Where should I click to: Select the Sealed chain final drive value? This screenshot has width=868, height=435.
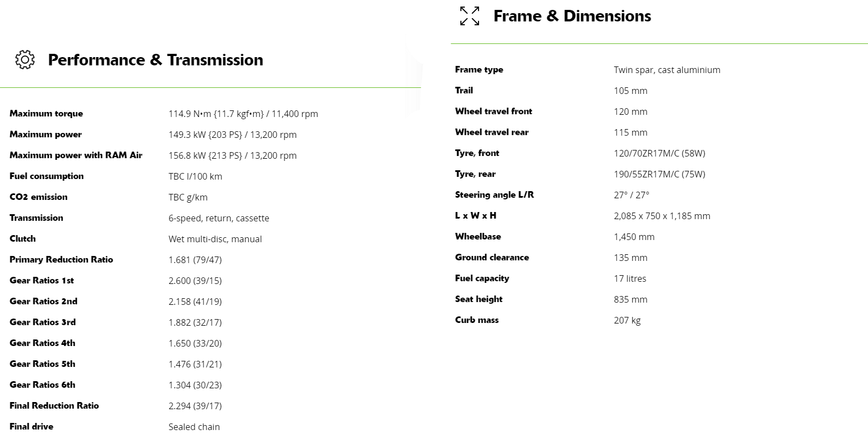(x=194, y=427)
